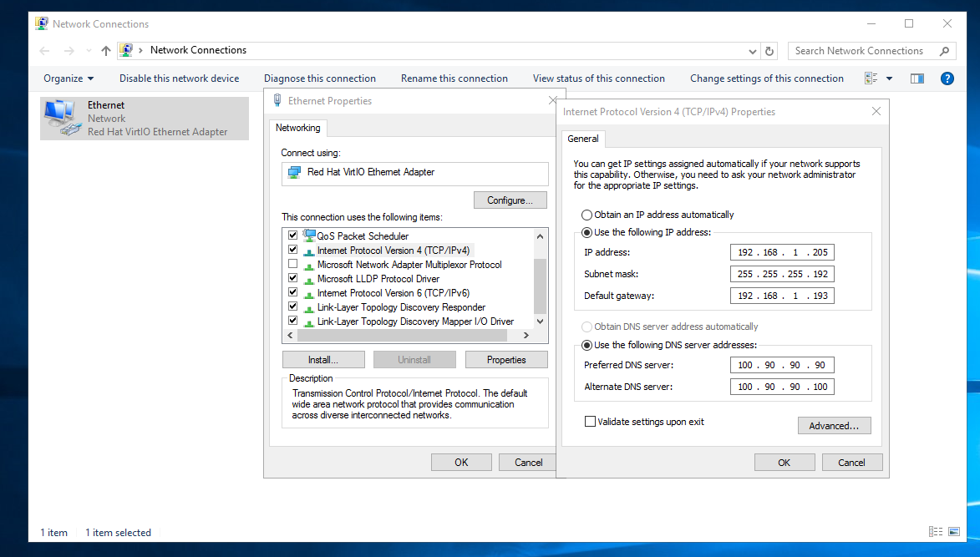Refresh the Network Connections view

coord(769,51)
